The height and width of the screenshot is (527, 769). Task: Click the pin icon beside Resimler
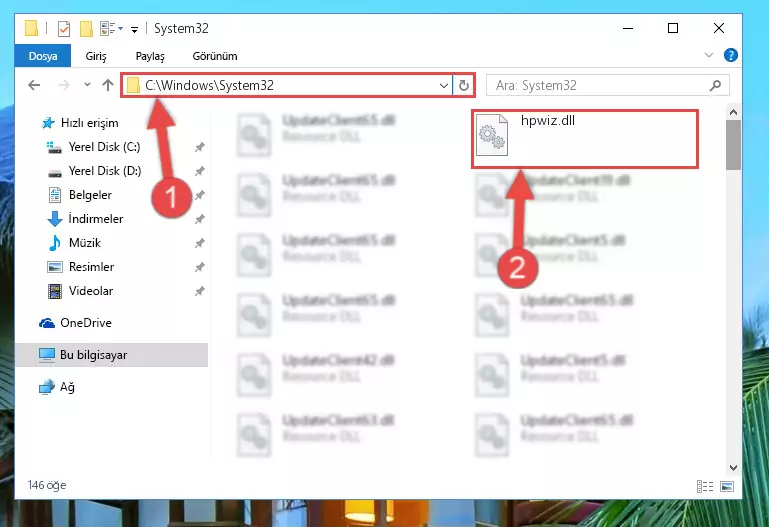click(200, 267)
